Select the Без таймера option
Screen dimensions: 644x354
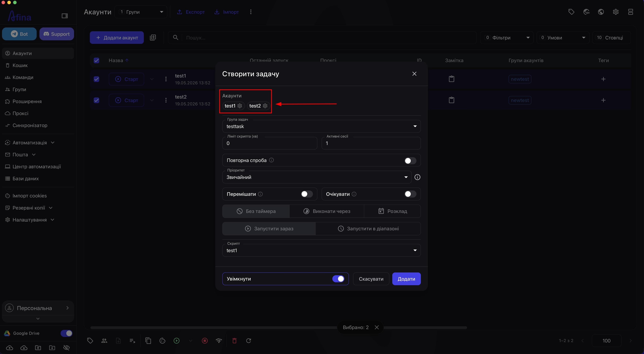click(x=256, y=211)
